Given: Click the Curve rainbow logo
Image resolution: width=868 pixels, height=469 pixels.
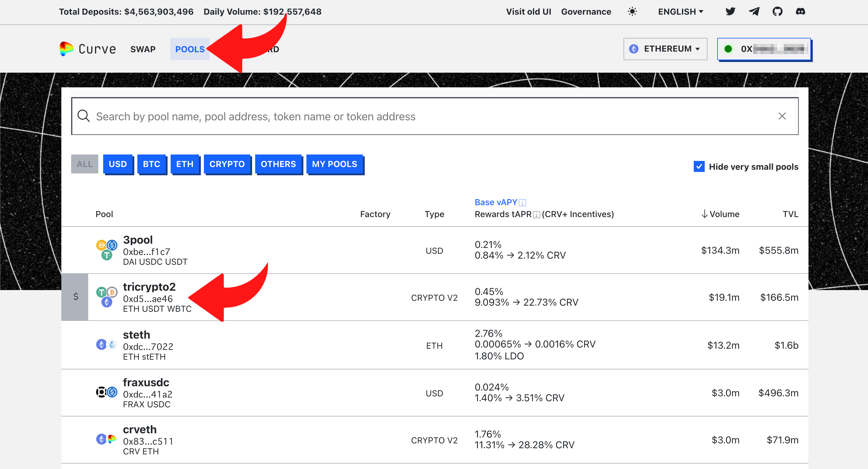Looking at the screenshot, I should click(x=66, y=49).
